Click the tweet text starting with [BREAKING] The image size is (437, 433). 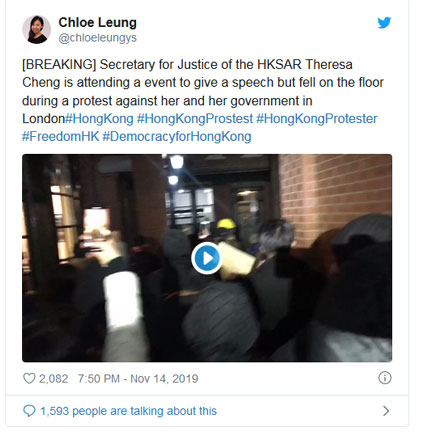pyautogui.click(x=203, y=91)
